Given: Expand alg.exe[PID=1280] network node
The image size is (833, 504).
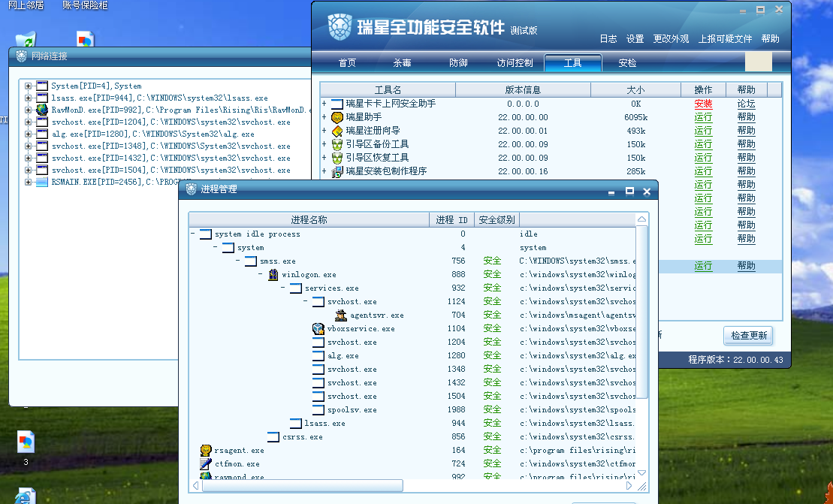Looking at the screenshot, I should (x=28, y=134).
